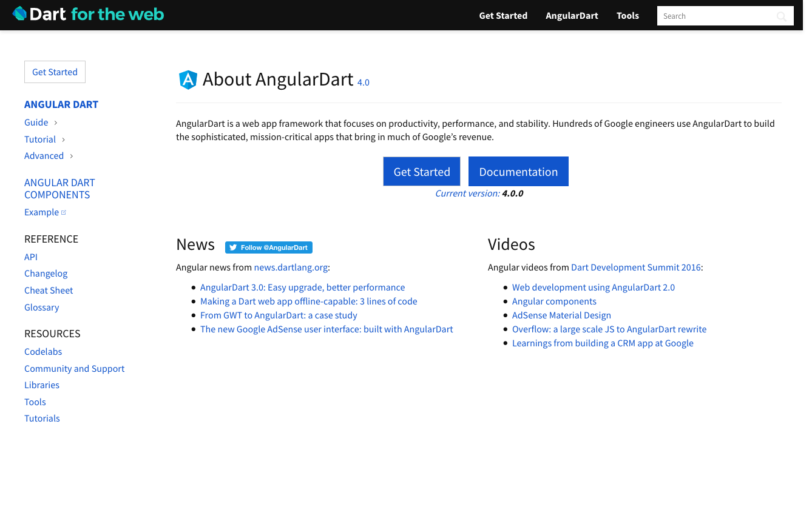This screenshot has height=518, width=812.
Task: Open Dart Development Summit 2016 link
Action: click(x=636, y=267)
